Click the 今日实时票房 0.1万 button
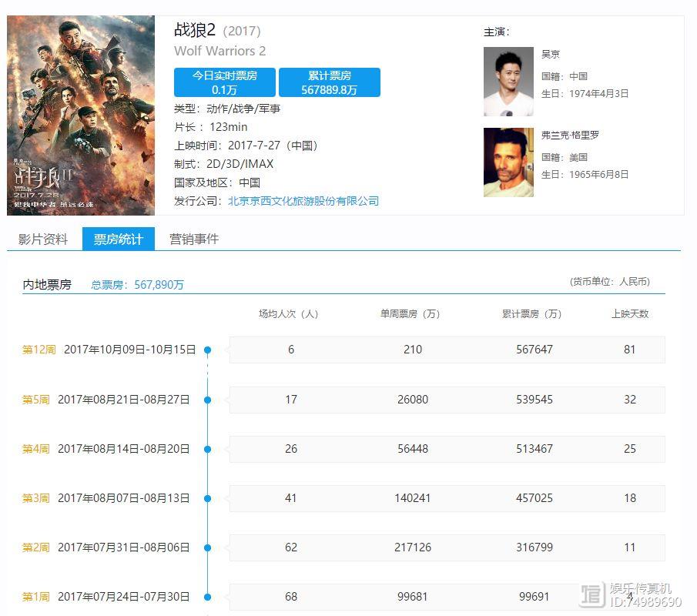Screen dimensions: 697x616 pyautogui.click(x=224, y=82)
